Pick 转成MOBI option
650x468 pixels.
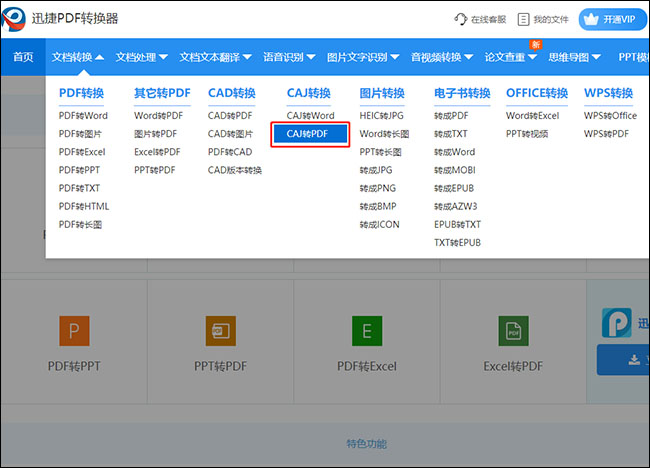(455, 170)
